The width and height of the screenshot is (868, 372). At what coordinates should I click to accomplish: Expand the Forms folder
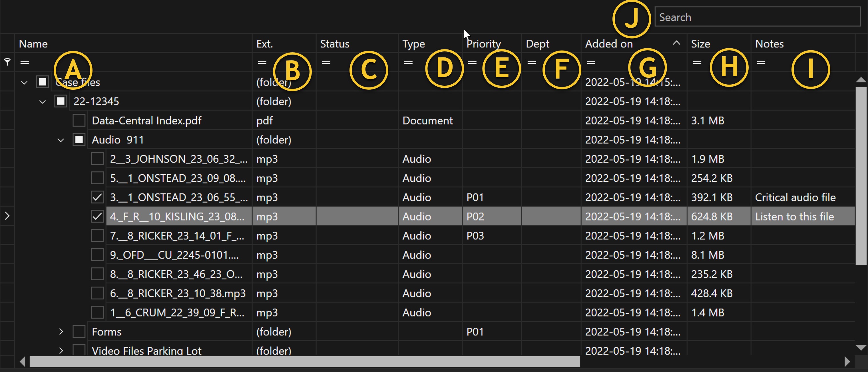coord(61,331)
